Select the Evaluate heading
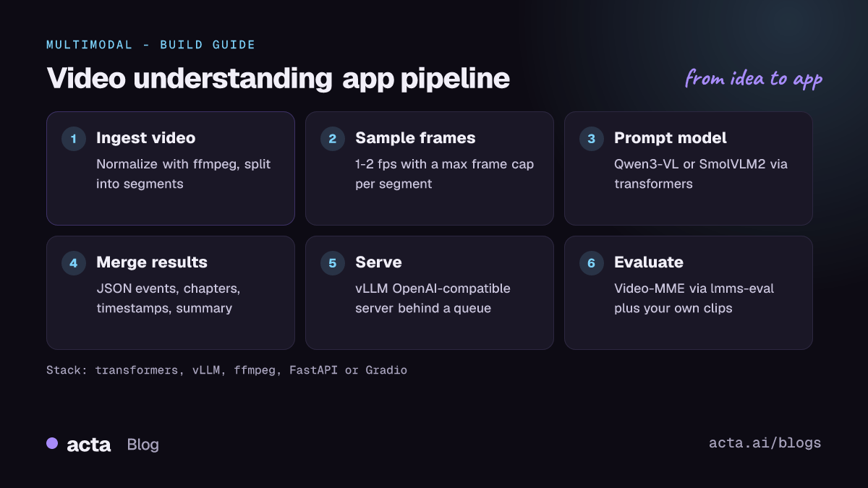Screen dimensions: 868x488 coord(649,262)
